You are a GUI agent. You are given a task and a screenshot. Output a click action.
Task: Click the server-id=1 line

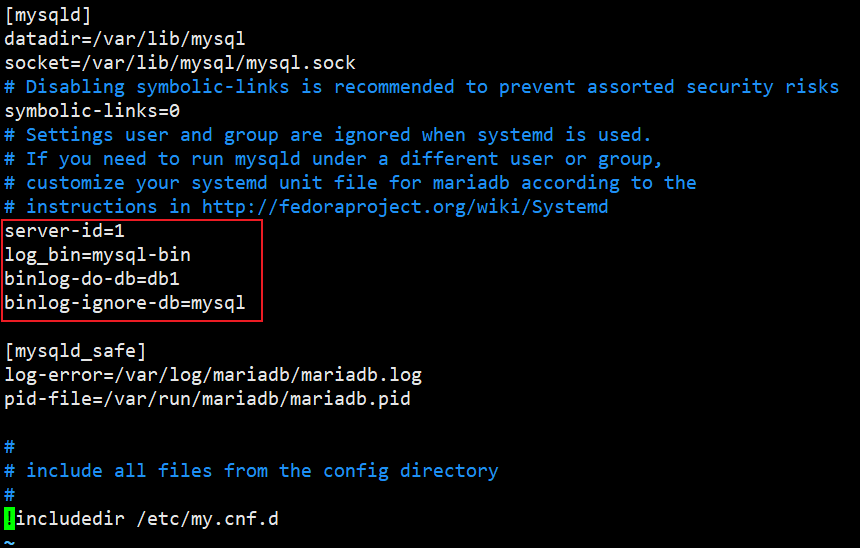(64, 231)
